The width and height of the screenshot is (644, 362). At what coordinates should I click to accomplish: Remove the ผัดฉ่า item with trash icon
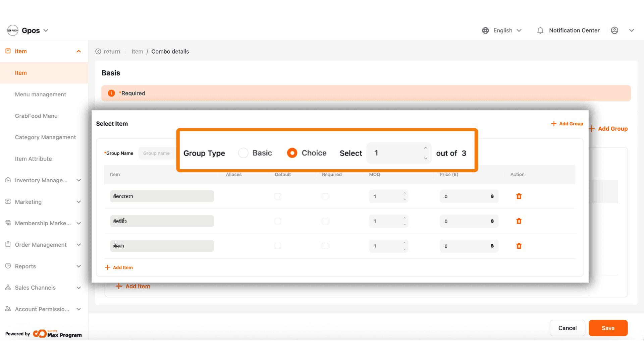click(519, 246)
